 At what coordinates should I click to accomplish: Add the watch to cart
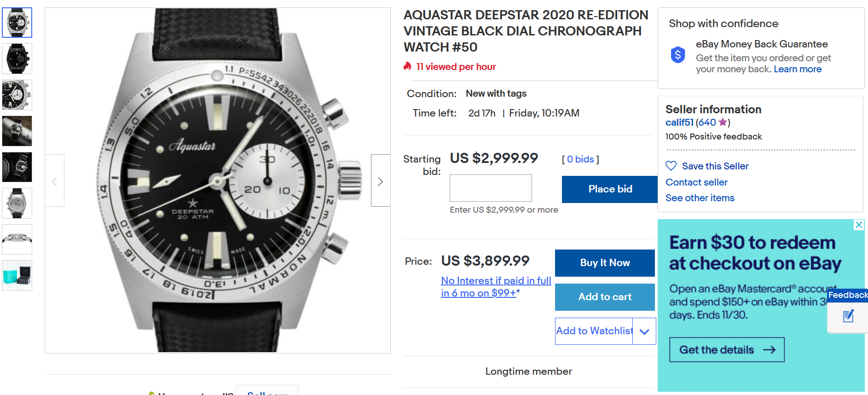(605, 297)
